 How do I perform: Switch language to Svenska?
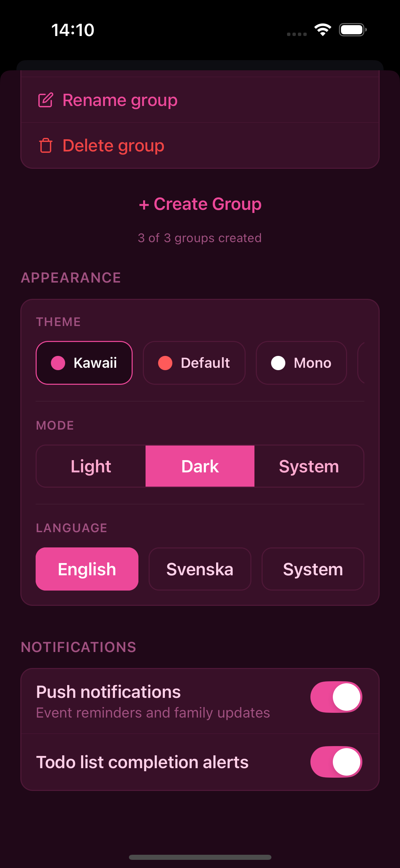click(199, 569)
